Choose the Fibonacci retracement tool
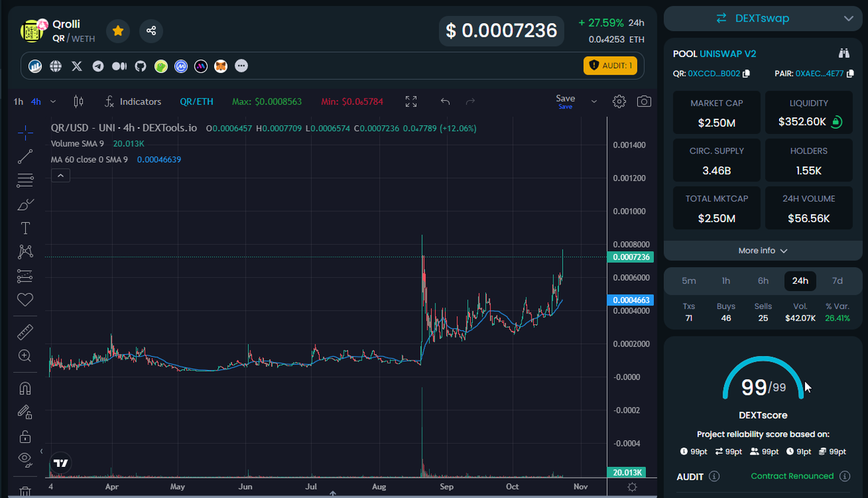 point(25,180)
